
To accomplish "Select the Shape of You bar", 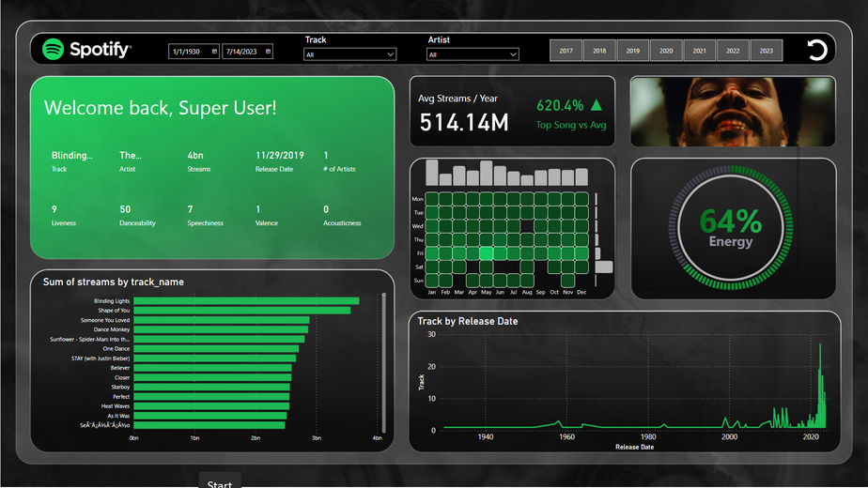I will [242, 311].
